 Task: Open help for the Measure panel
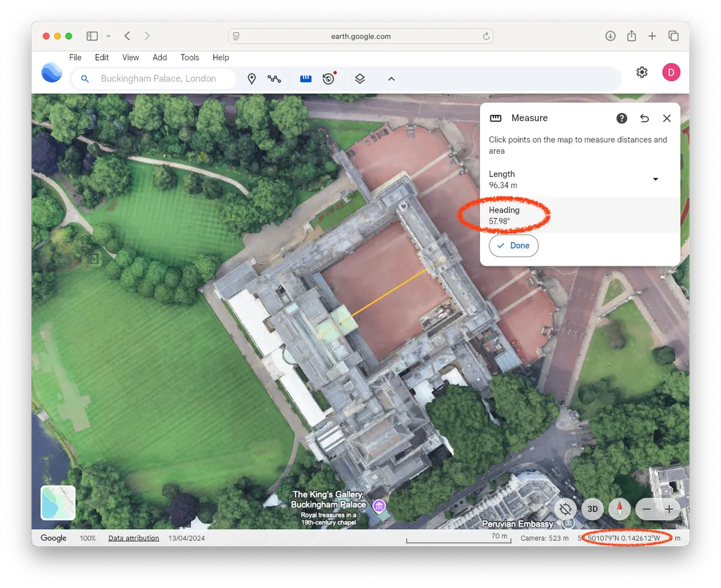pyautogui.click(x=622, y=118)
